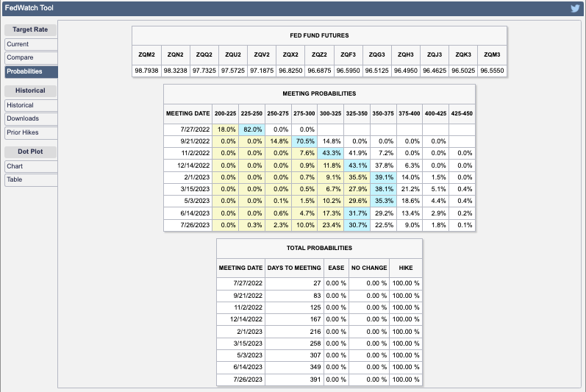Click the ZQX2 futures column header
This screenshot has width=586, height=392.
coord(290,54)
